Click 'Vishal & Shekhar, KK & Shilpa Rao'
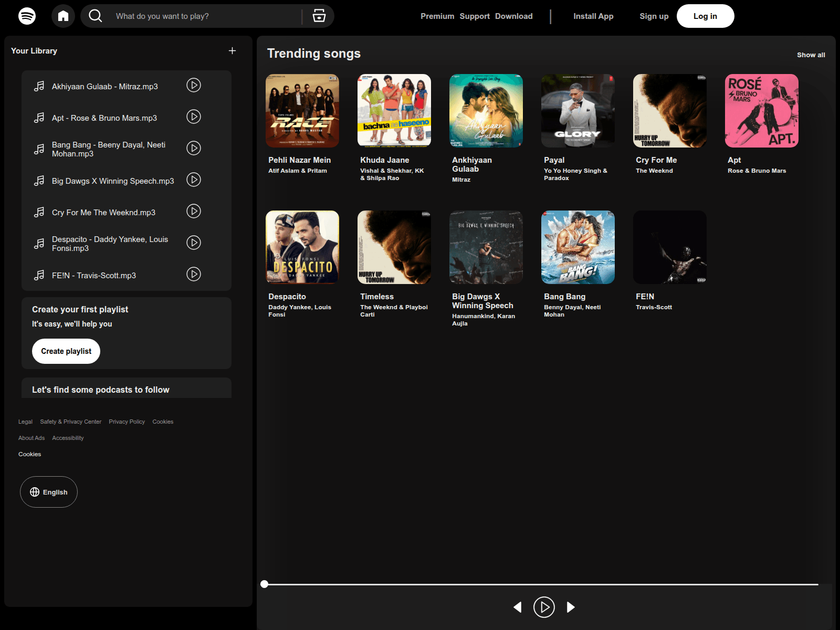 [x=392, y=174]
